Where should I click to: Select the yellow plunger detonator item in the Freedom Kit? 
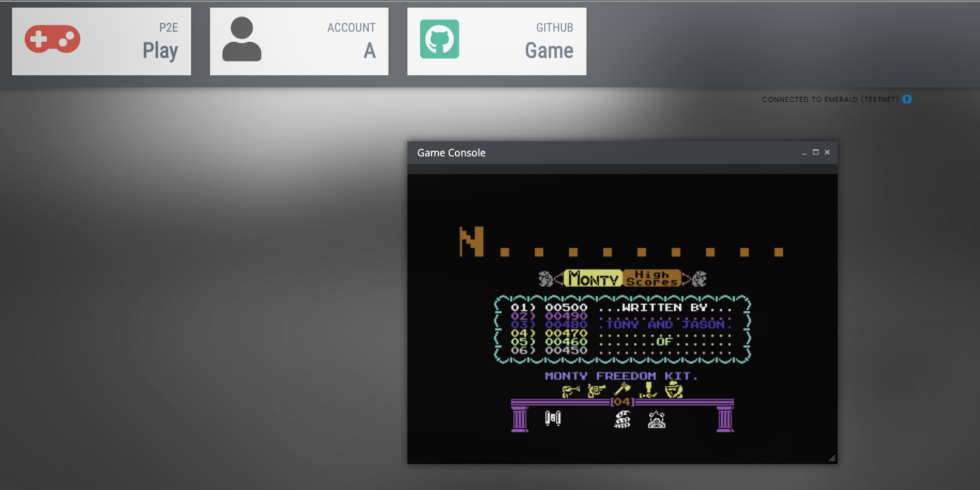648,390
